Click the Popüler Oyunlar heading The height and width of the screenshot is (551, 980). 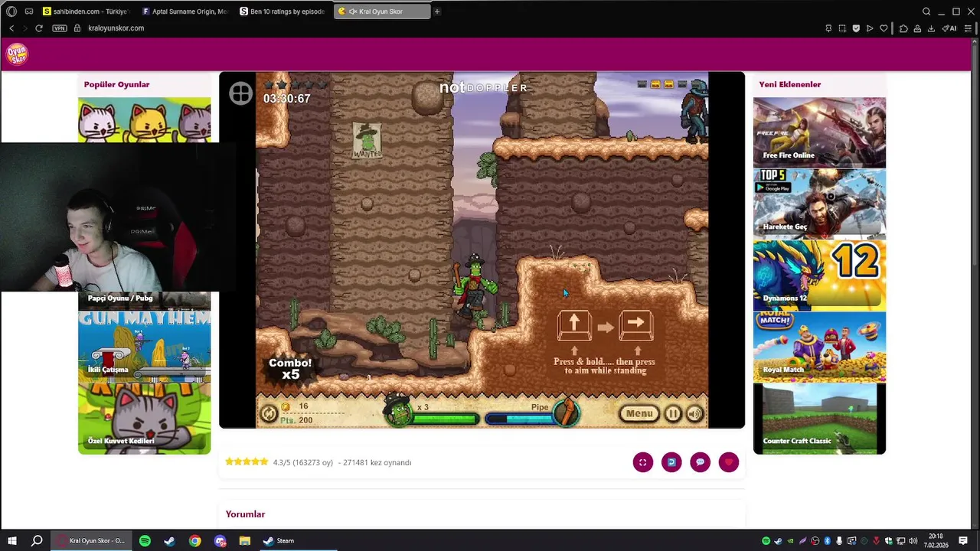tap(117, 85)
